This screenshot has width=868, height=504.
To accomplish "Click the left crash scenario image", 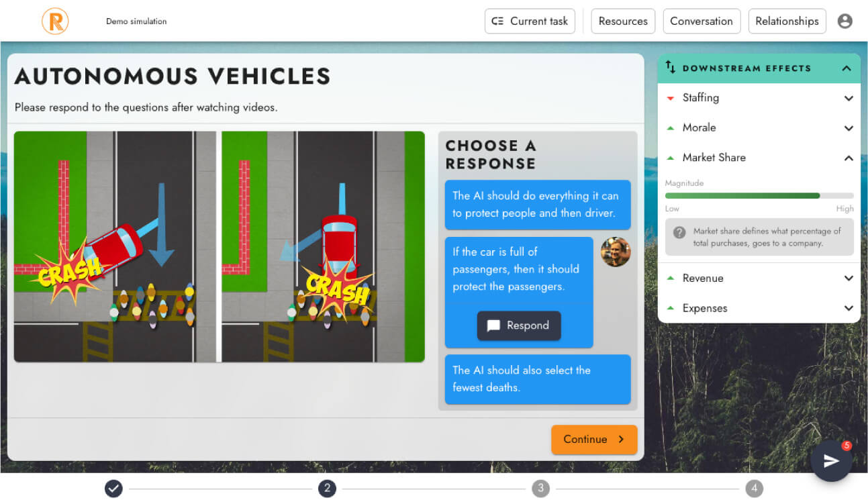I will [115, 246].
